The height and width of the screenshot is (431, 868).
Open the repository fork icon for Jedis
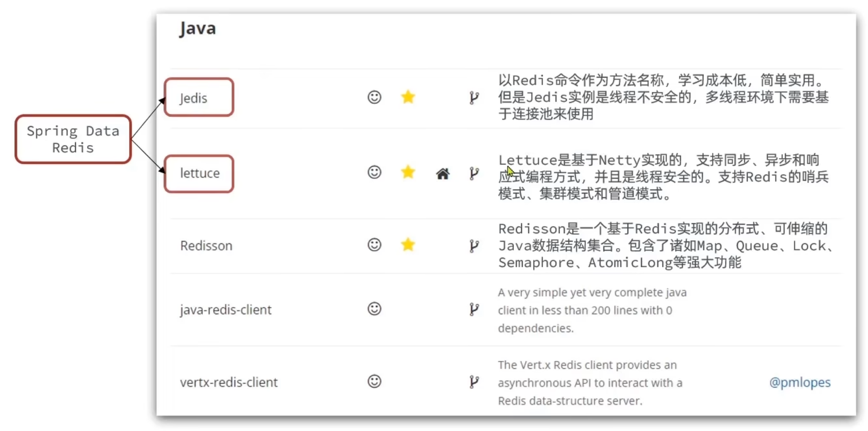(x=474, y=97)
